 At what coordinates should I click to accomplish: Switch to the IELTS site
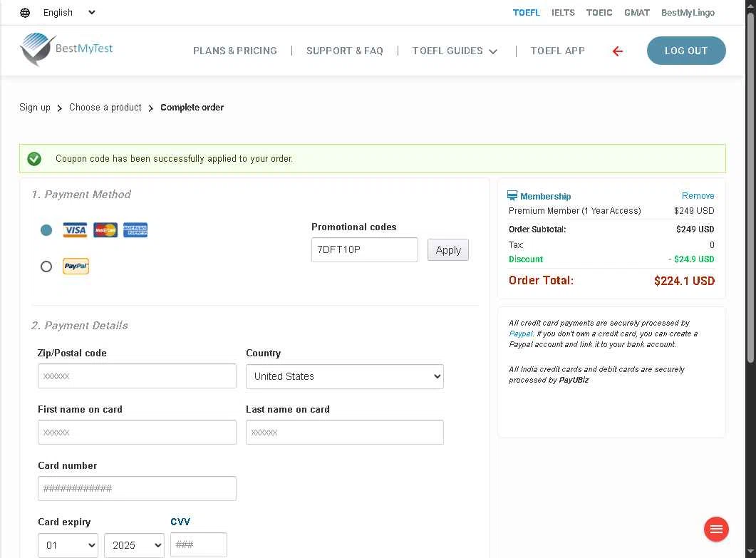(563, 13)
